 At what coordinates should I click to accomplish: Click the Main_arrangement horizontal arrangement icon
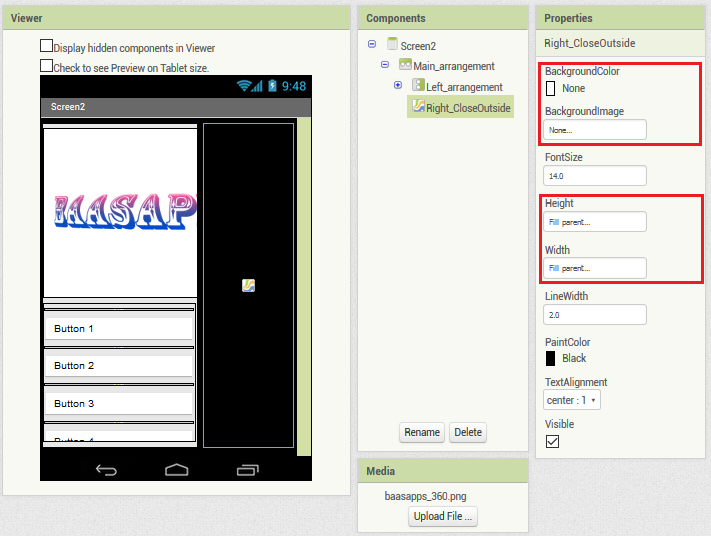tap(405, 64)
